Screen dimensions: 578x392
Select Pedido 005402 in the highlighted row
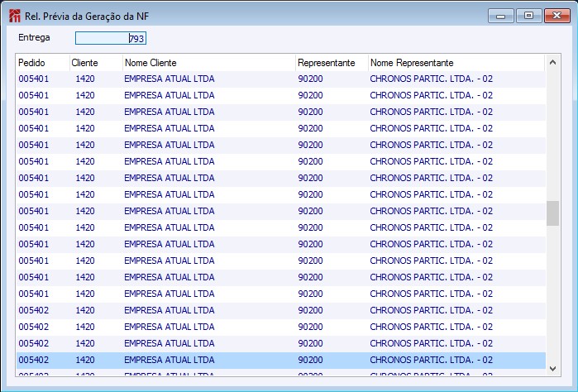click(x=34, y=360)
